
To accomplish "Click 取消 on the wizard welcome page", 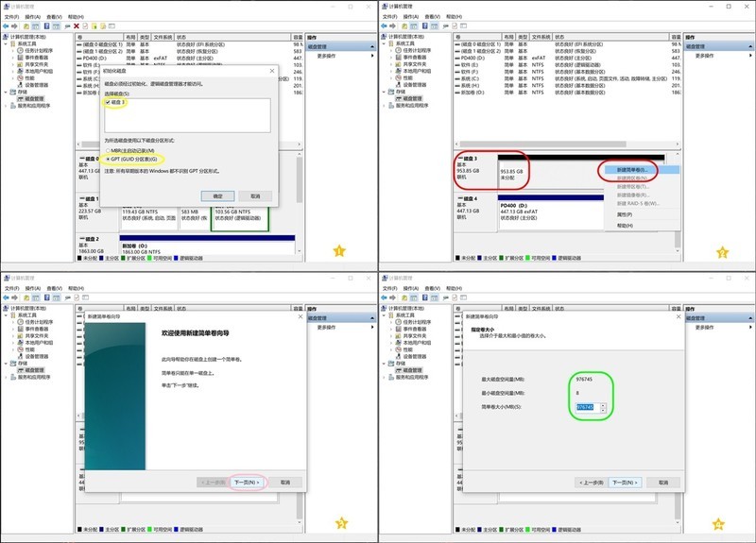I will point(285,483).
